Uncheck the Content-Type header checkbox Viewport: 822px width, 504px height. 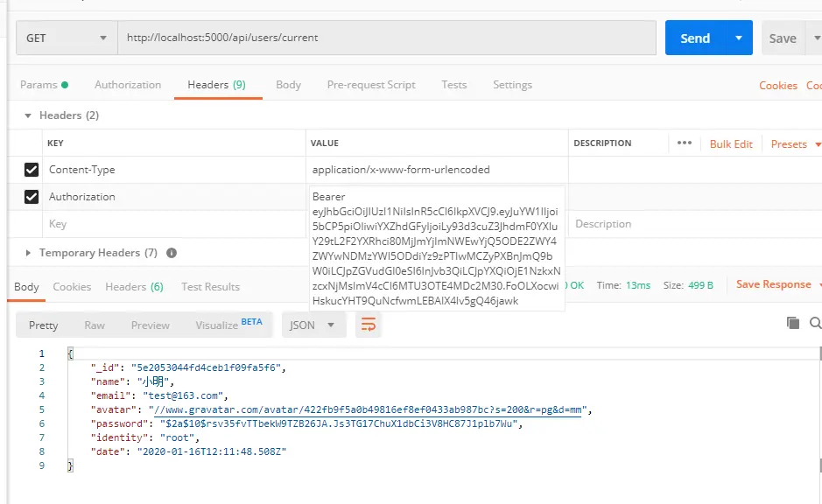(32, 170)
